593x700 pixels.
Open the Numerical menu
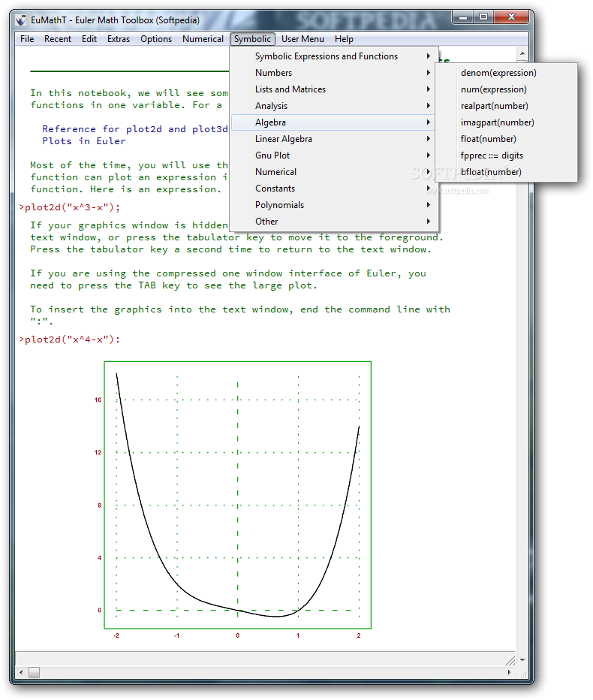(x=203, y=39)
